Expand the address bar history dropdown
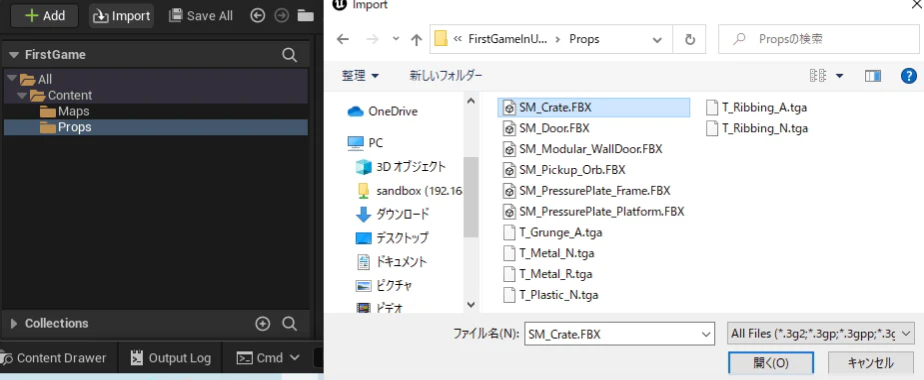This screenshot has width=924, height=380. point(657,39)
